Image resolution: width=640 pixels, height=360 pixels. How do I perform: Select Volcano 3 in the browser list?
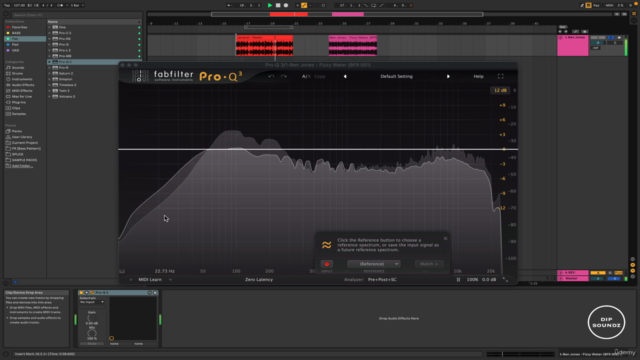pyautogui.click(x=67, y=96)
